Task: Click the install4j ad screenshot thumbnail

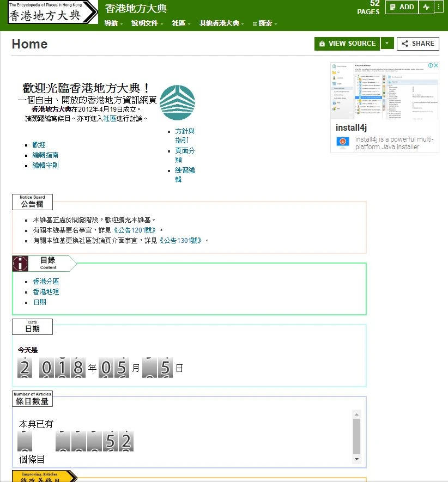Action: coord(385,91)
